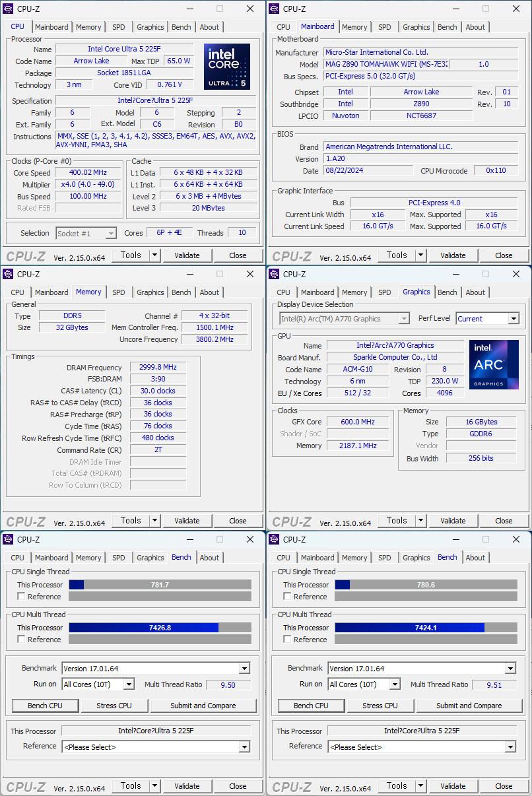The image size is (532, 796).
Task: Click the CPU-Z logo in the Graphics window status bar
Action: (x=292, y=521)
